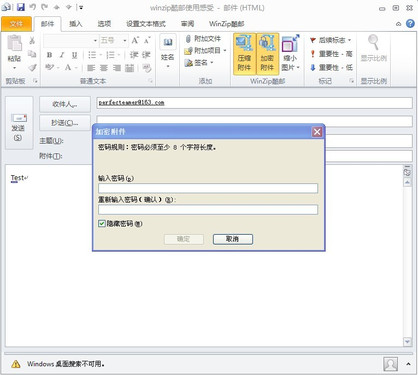Click the Cut scissors icon

[x=32, y=41]
